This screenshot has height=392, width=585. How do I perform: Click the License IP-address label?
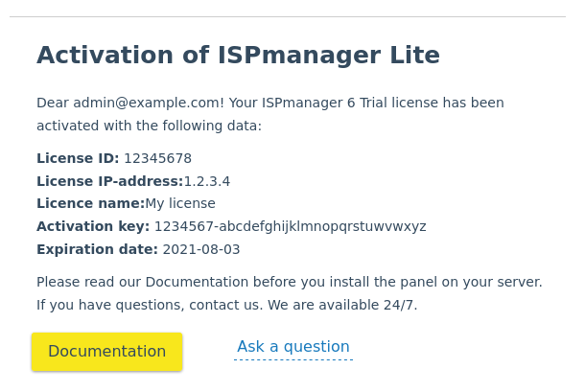click(110, 181)
